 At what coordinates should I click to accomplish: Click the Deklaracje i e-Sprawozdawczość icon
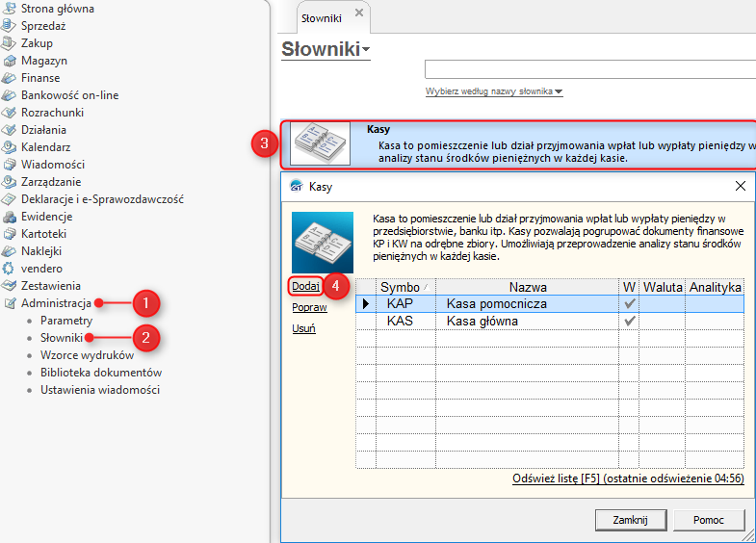point(9,199)
